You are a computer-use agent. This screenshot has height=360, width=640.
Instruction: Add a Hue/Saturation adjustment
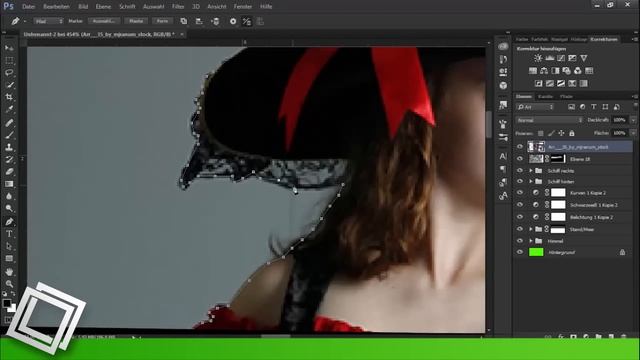[x=533, y=71]
